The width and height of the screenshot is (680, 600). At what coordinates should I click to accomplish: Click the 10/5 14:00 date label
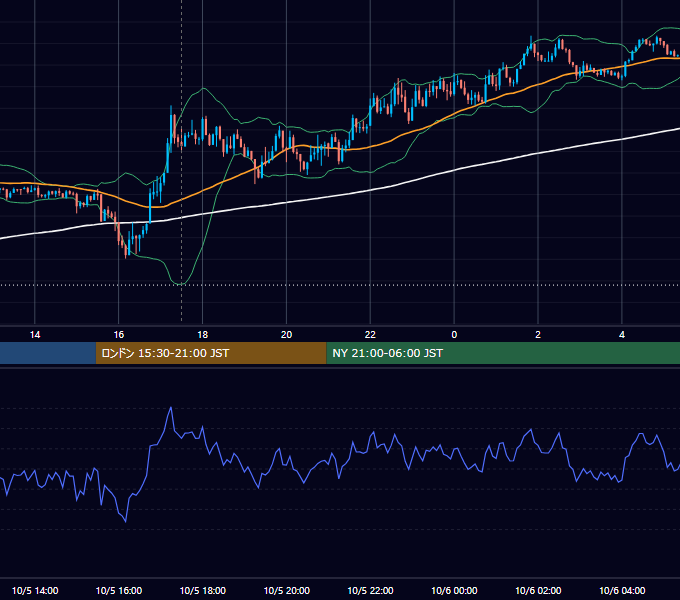point(35,590)
